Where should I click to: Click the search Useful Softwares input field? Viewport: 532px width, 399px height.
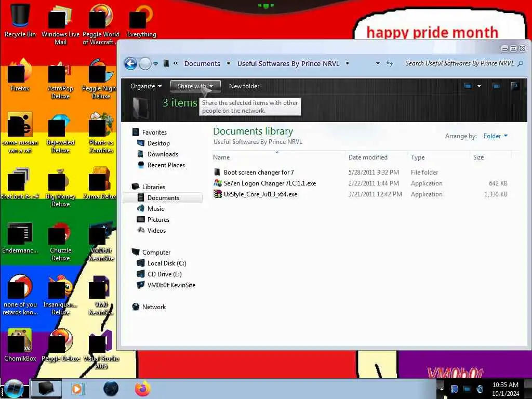pos(459,63)
